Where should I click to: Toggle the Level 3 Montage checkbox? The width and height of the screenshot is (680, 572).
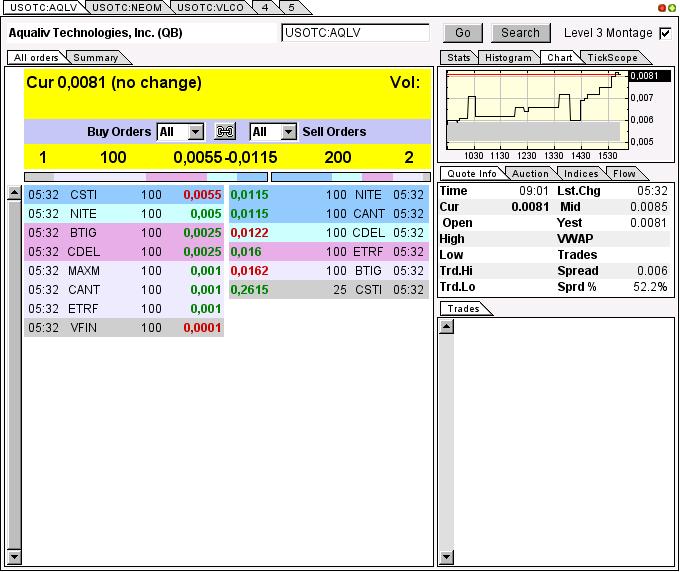coord(665,33)
